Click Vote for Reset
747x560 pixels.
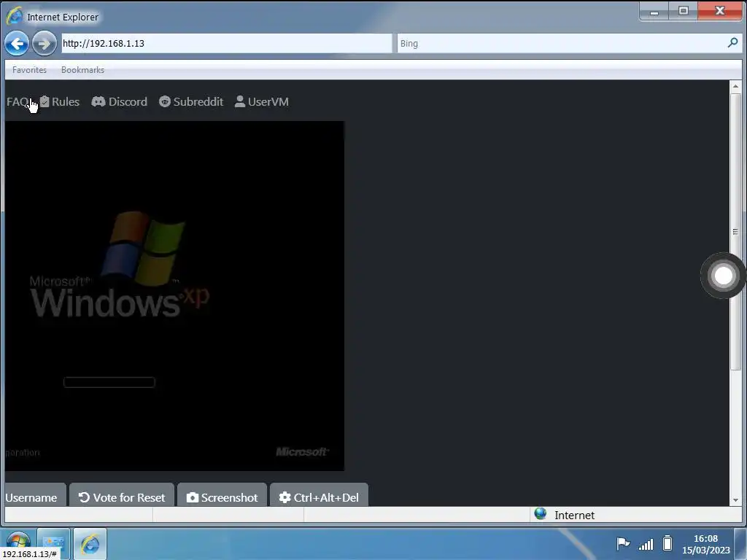point(122,495)
